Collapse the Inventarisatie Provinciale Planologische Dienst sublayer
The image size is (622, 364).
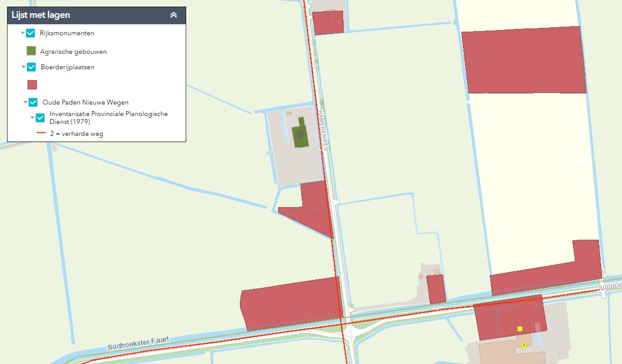(x=32, y=118)
